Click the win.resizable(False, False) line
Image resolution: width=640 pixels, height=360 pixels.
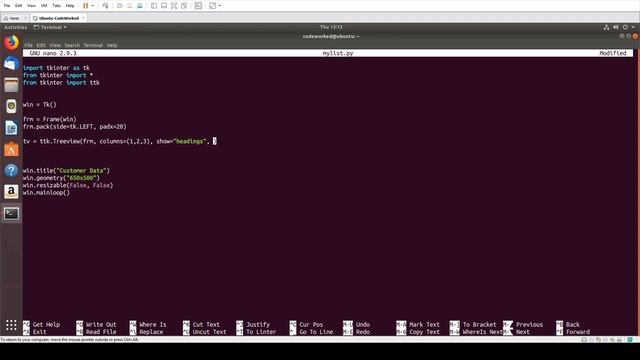(x=68, y=186)
